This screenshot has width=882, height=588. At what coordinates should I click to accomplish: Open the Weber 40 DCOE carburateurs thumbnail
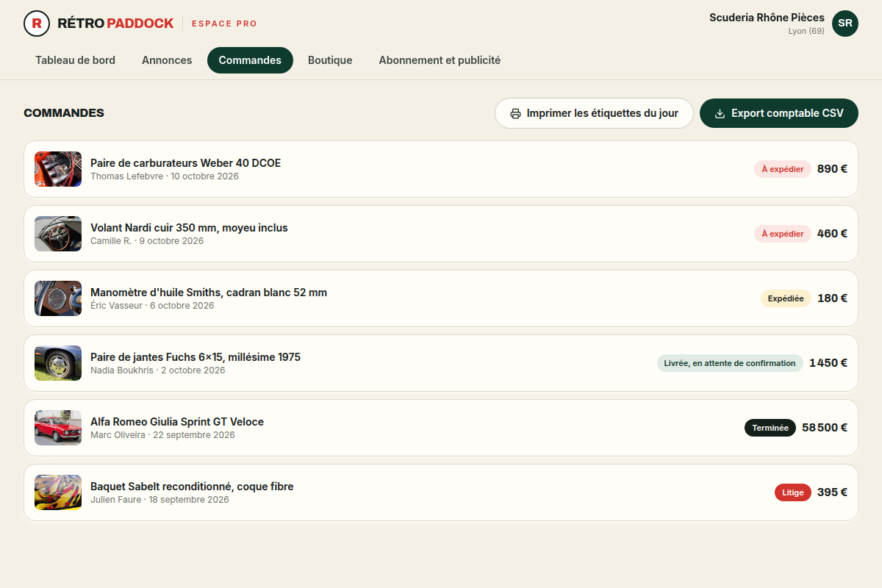pos(58,169)
